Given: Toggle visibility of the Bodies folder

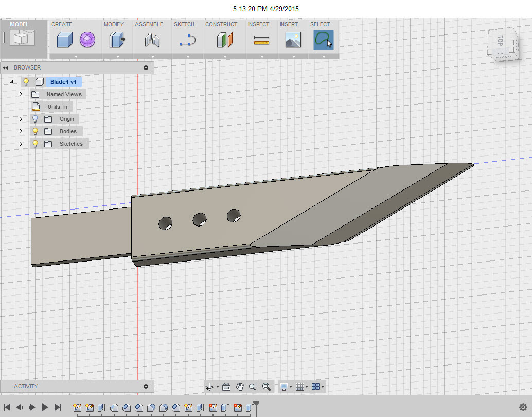Looking at the screenshot, I should click(34, 131).
